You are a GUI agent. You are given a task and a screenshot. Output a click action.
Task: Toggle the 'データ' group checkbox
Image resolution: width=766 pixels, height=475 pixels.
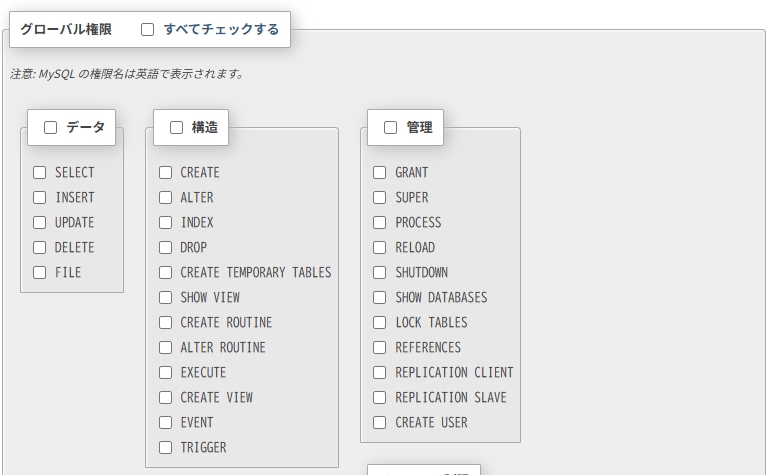coord(51,127)
